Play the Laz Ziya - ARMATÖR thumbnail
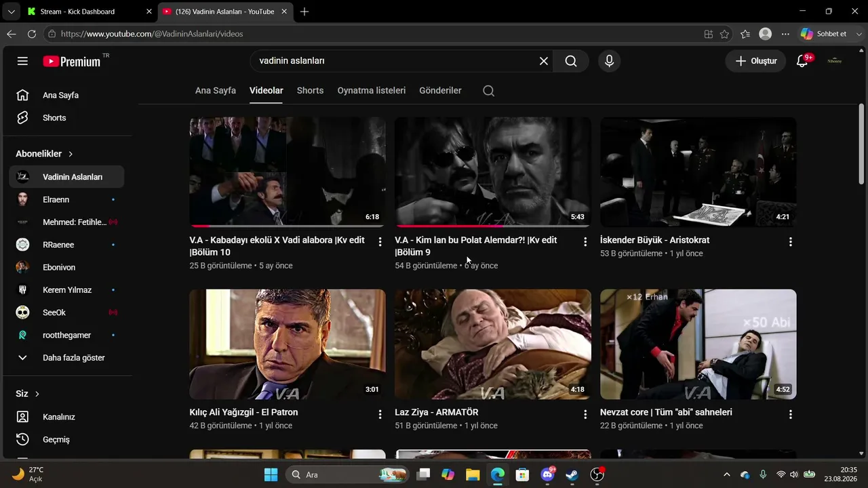This screenshot has height=488, width=868. 493,344
